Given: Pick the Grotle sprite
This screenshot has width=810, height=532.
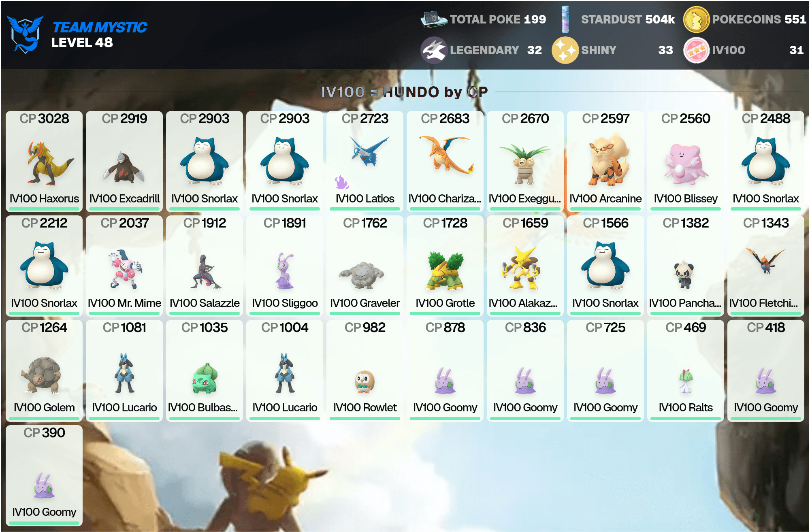Looking at the screenshot, I should (445, 271).
